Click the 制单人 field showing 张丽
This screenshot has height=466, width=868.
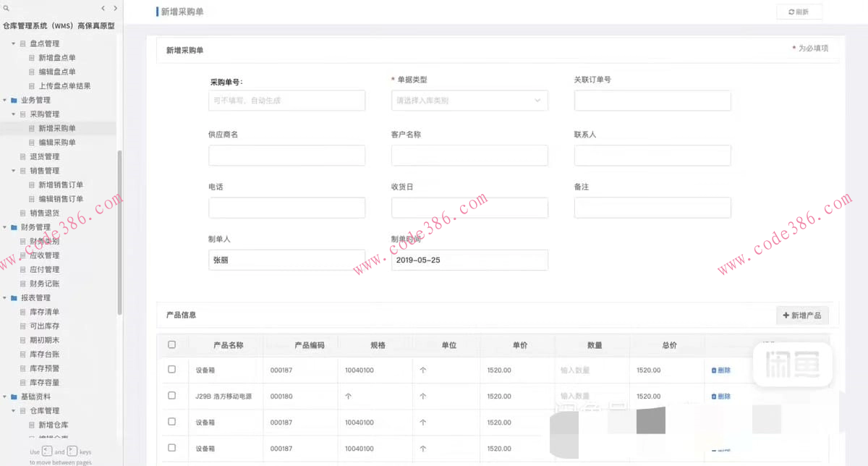[286, 260]
